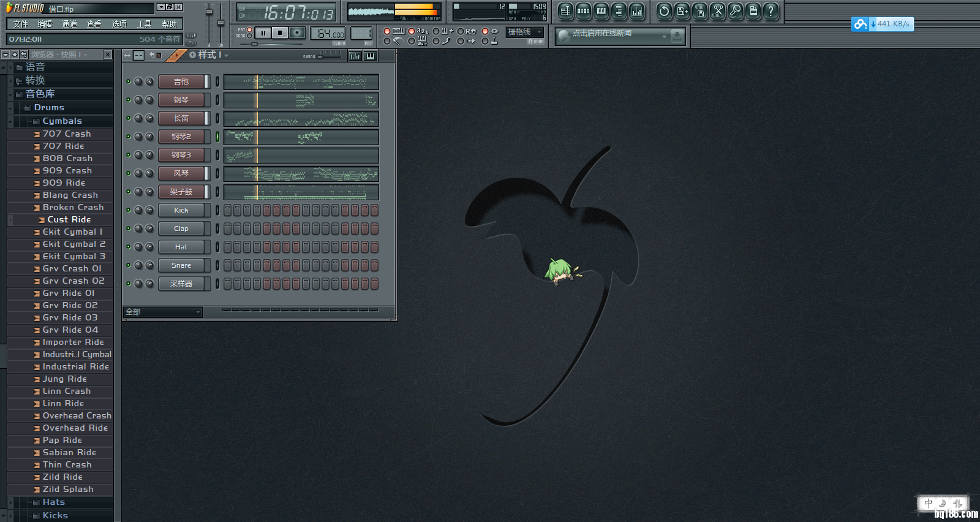Viewport: 980px width, 522px height.
Task: Open the 查看 menu
Action: pyautogui.click(x=94, y=24)
